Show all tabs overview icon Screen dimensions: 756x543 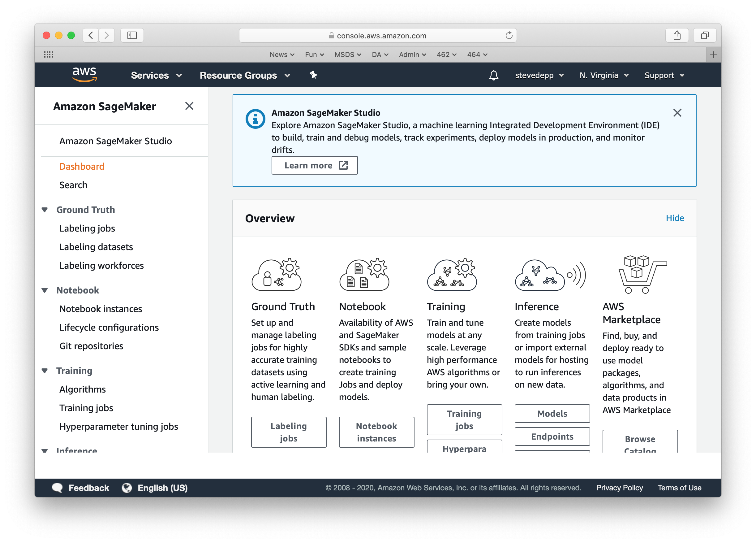(x=705, y=35)
